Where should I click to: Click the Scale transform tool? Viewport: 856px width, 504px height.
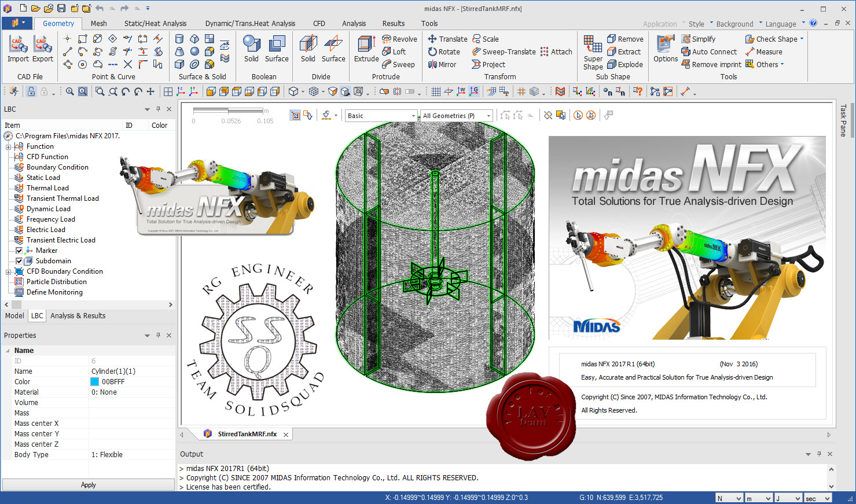coord(485,39)
